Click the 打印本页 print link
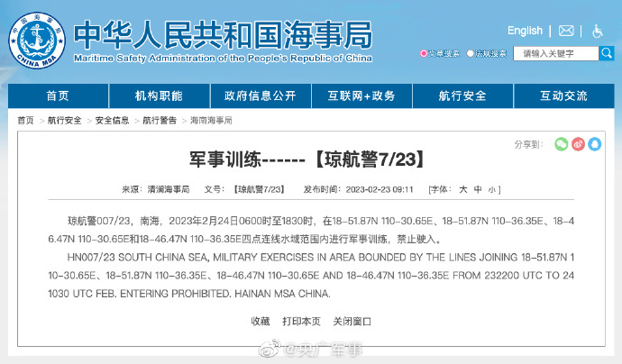622x364 pixels. 301,321
